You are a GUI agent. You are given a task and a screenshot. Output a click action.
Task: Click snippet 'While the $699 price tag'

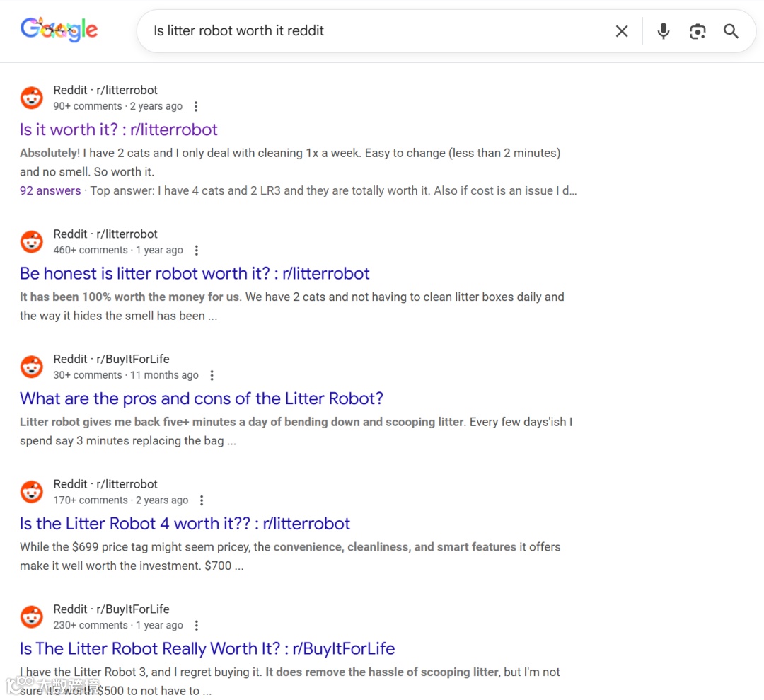(290, 556)
